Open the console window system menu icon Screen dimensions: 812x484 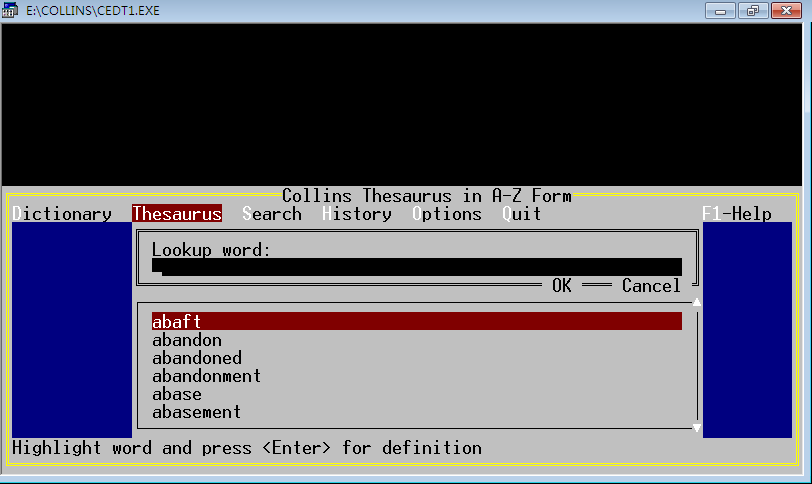point(11,11)
